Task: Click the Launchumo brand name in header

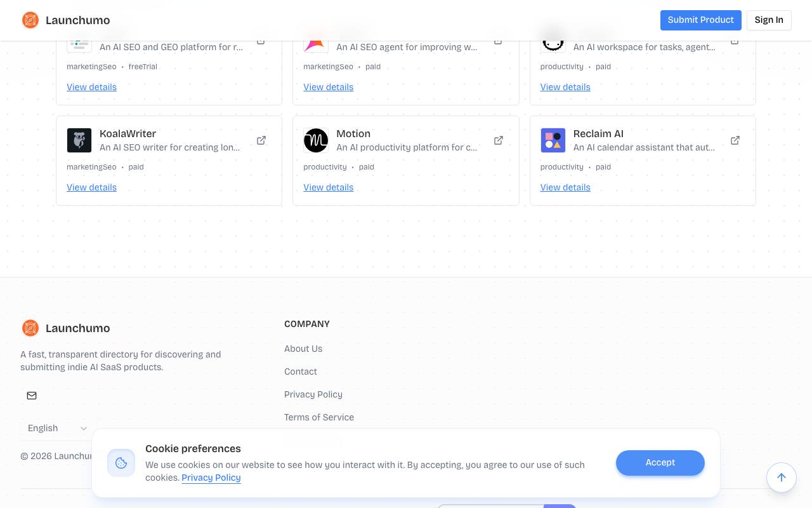Action: point(78,20)
